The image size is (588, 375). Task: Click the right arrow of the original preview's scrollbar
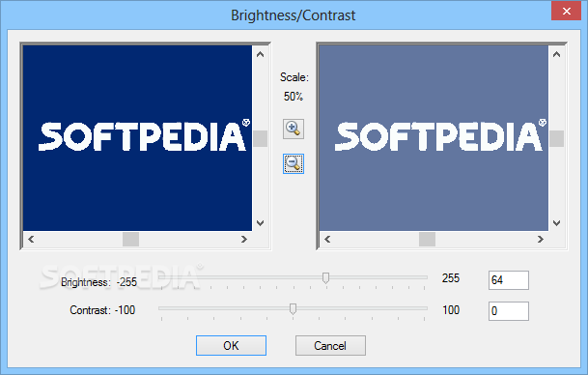244,239
